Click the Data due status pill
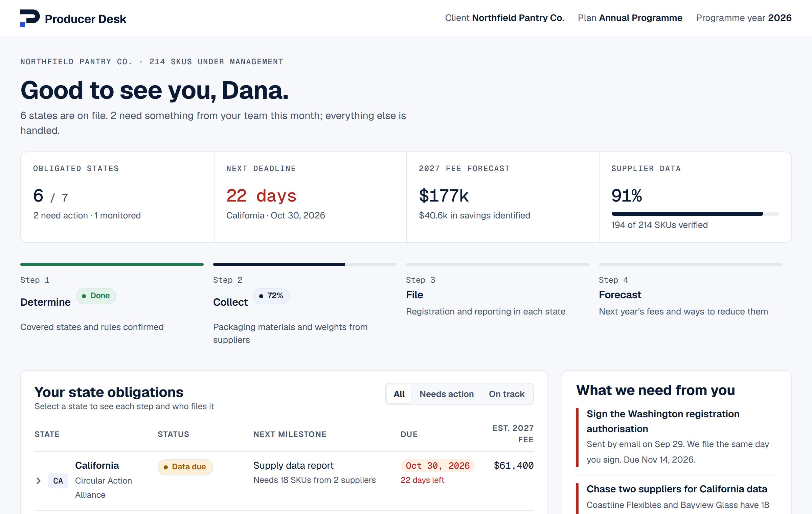Screen dimensions: 812x514 [x=185, y=467]
